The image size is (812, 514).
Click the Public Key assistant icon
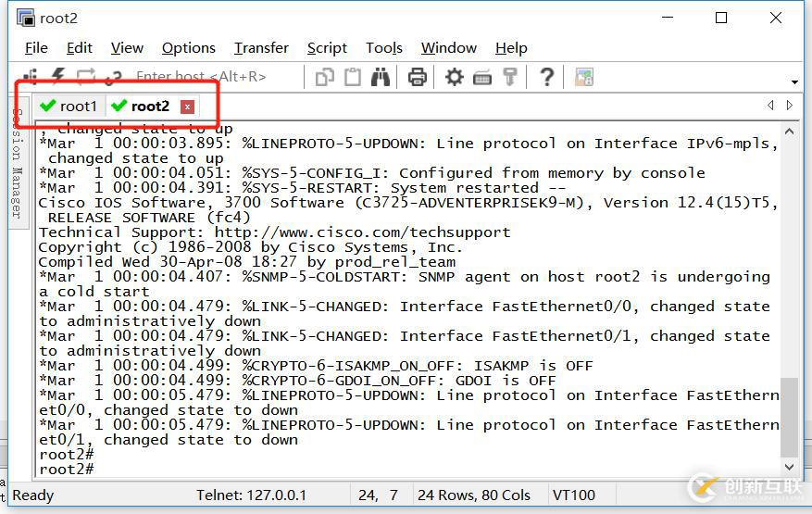click(510, 77)
